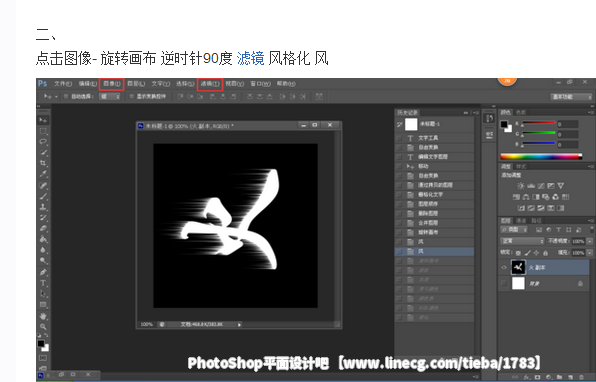Set history brush source at 栅格化文字 state
The height and width of the screenshot is (382, 596).
tap(399, 195)
